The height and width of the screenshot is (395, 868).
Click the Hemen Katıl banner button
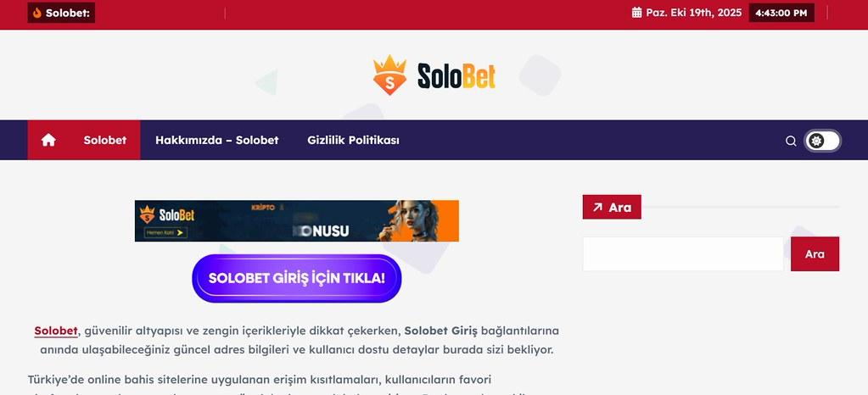pyautogui.click(x=165, y=232)
